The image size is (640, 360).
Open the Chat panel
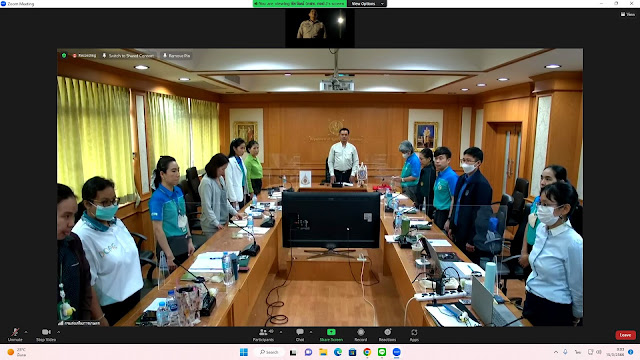[300, 334]
